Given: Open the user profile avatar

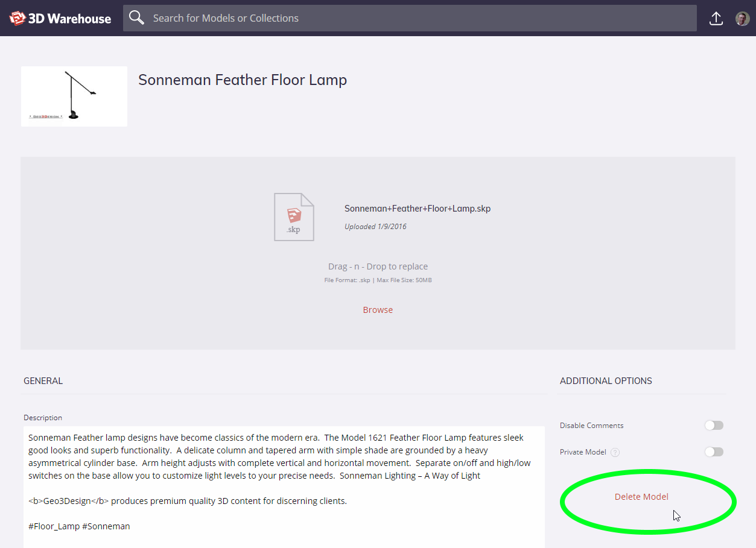Looking at the screenshot, I should pyautogui.click(x=742, y=18).
